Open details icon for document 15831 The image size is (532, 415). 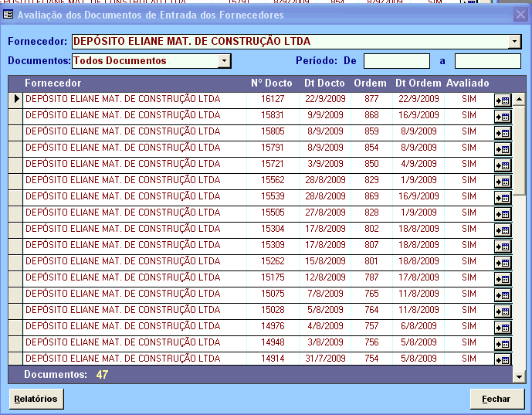click(x=503, y=116)
